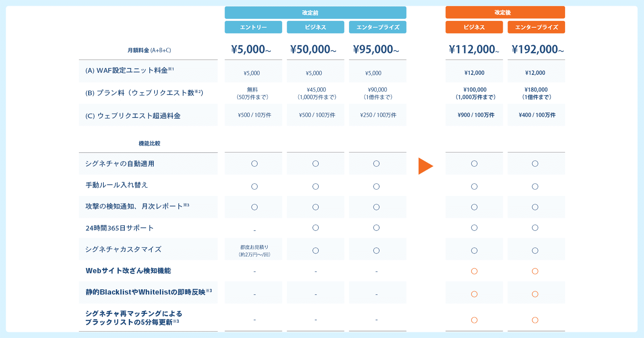Image resolution: width=644 pixels, height=338 pixels.
Task: Click the 都度お見積り cell in エントリー column
Action: [254, 251]
